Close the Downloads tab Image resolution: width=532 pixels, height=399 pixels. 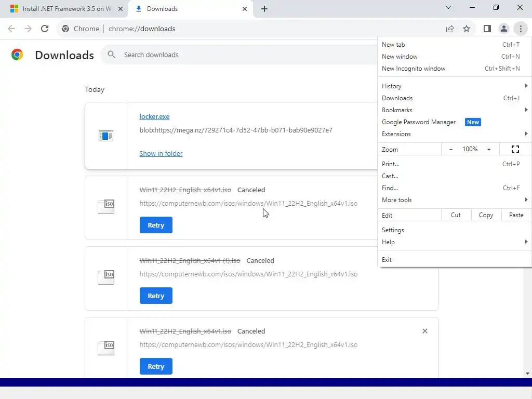pyautogui.click(x=245, y=9)
